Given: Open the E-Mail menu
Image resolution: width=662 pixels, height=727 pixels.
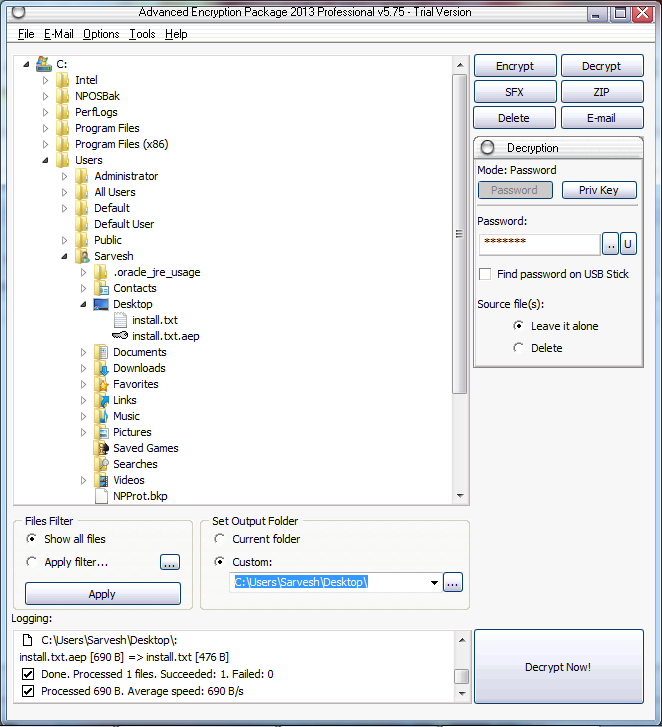Looking at the screenshot, I should tap(59, 34).
